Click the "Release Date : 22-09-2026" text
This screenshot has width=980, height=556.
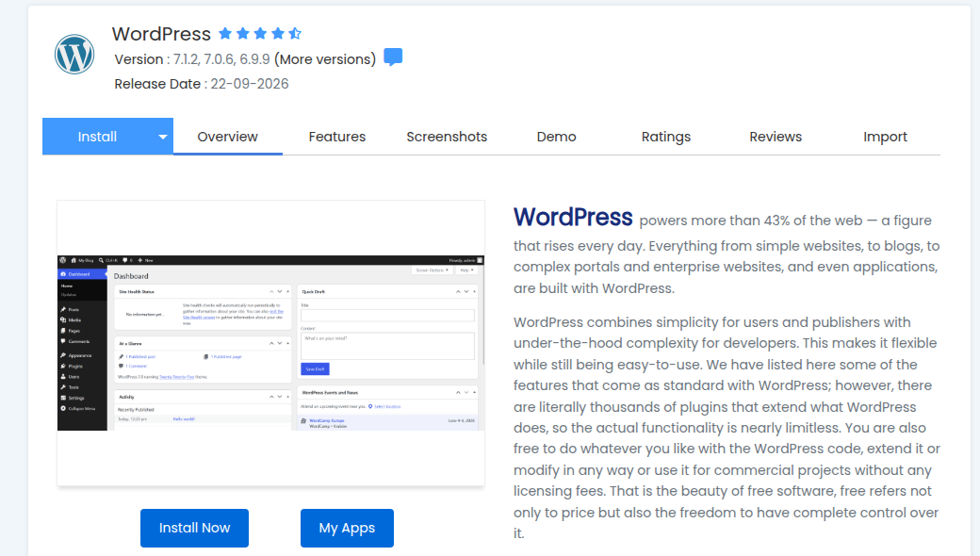pos(202,84)
